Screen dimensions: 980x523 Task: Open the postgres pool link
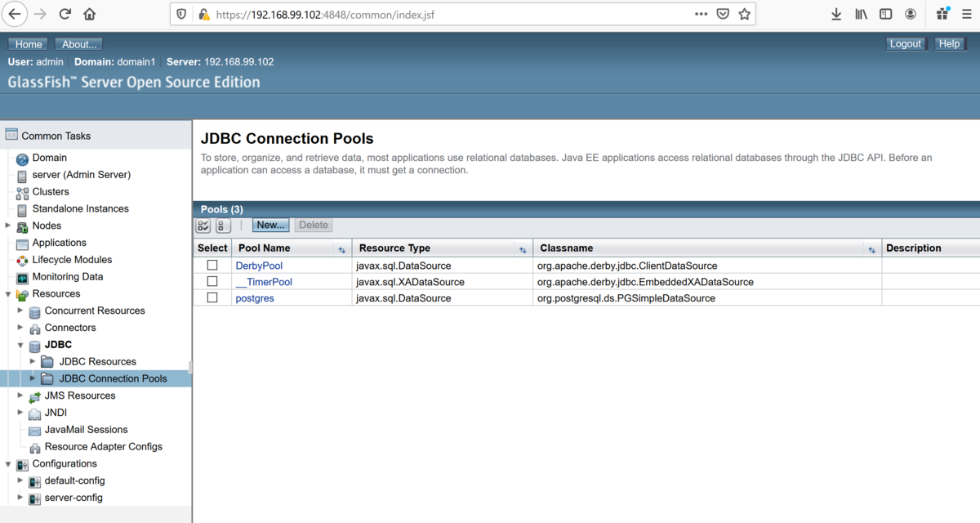pos(255,298)
